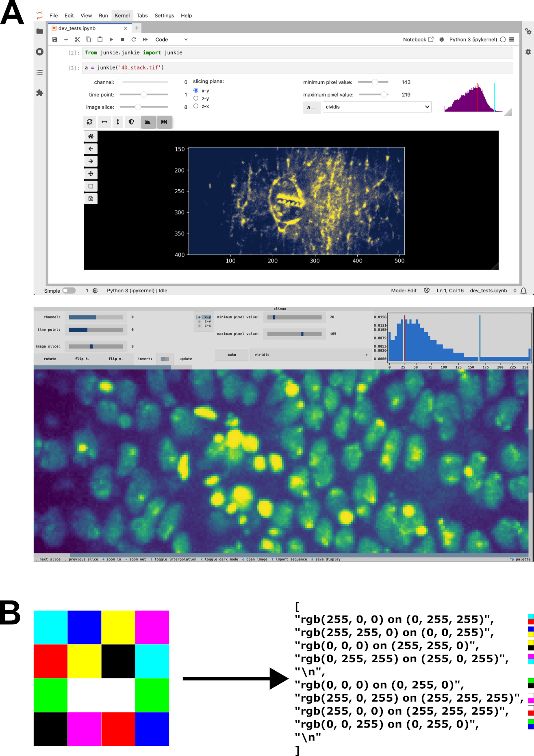Open the Kernel menu

(x=122, y=15)
